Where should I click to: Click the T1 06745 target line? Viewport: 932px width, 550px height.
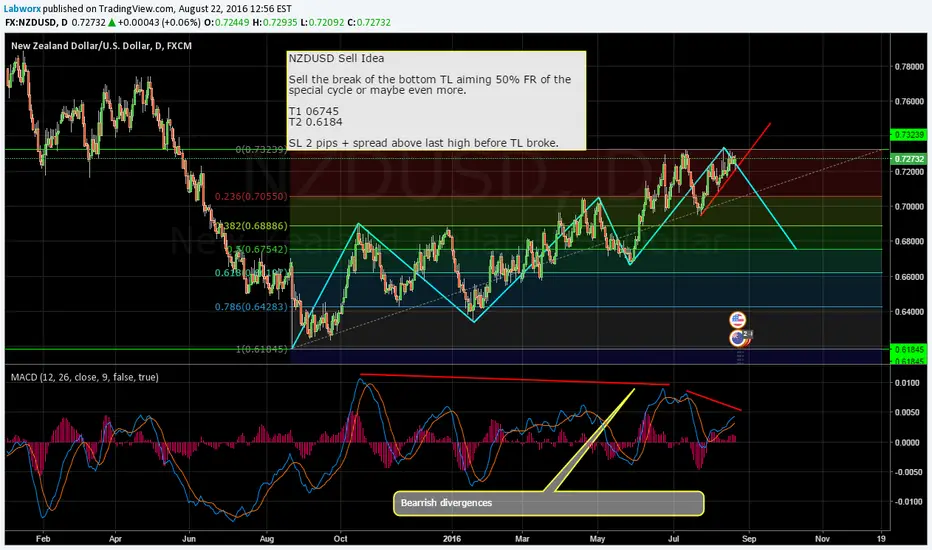click(x=314, y=111)
